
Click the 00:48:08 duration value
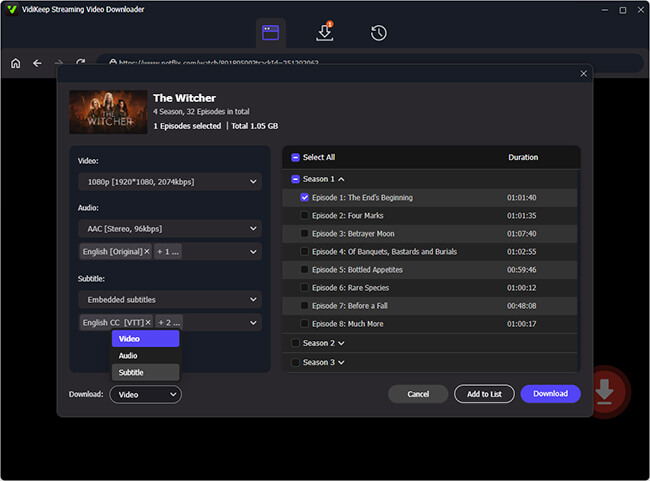[x=521, y=306]
